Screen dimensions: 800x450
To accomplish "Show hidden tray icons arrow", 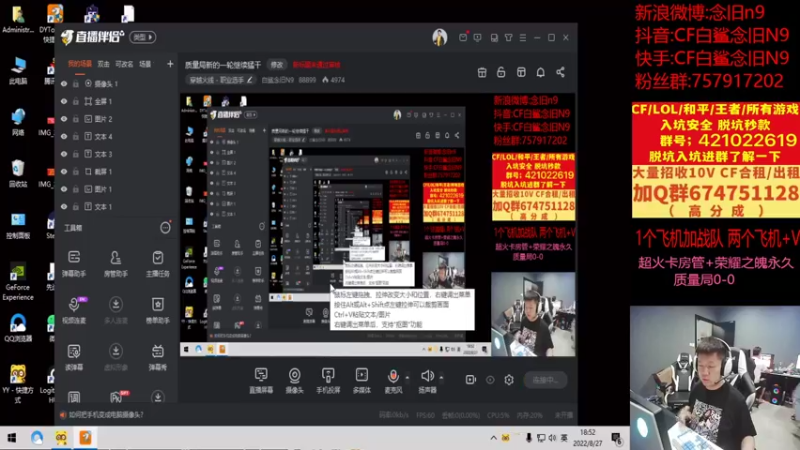I will pyautogui.click(x=493, y=438).
